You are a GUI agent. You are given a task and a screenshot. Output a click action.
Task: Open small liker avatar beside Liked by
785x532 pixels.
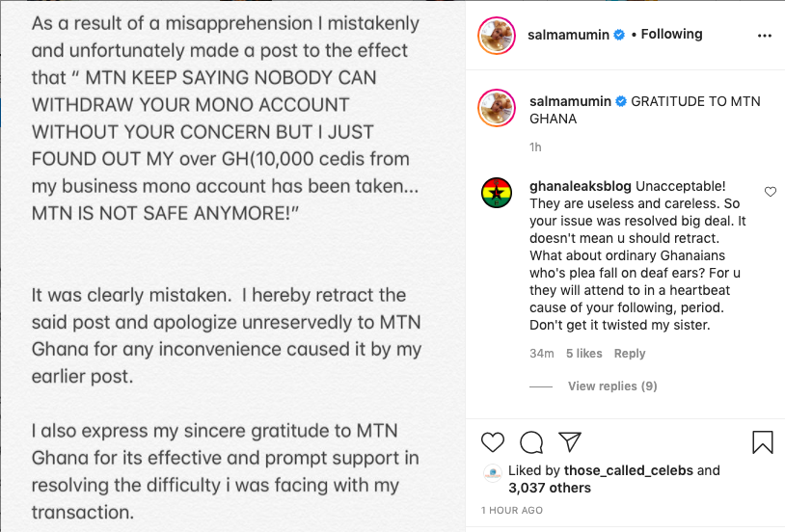point(492,472)
